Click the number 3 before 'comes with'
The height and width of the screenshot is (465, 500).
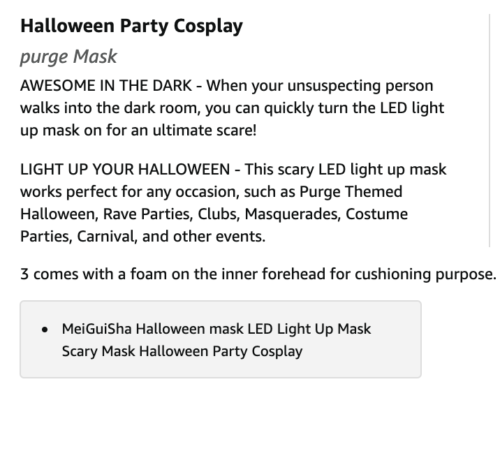pyautogui.click(x=25, y=274)
